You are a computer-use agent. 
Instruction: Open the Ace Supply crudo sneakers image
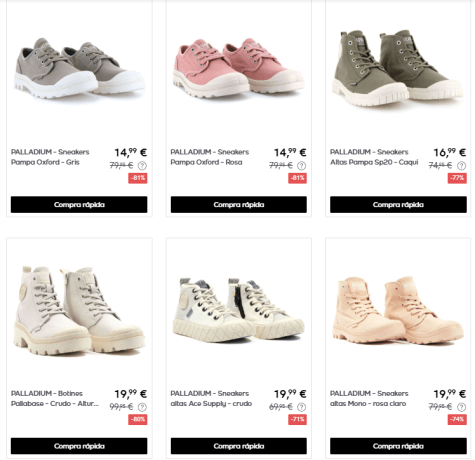point(239,310)
